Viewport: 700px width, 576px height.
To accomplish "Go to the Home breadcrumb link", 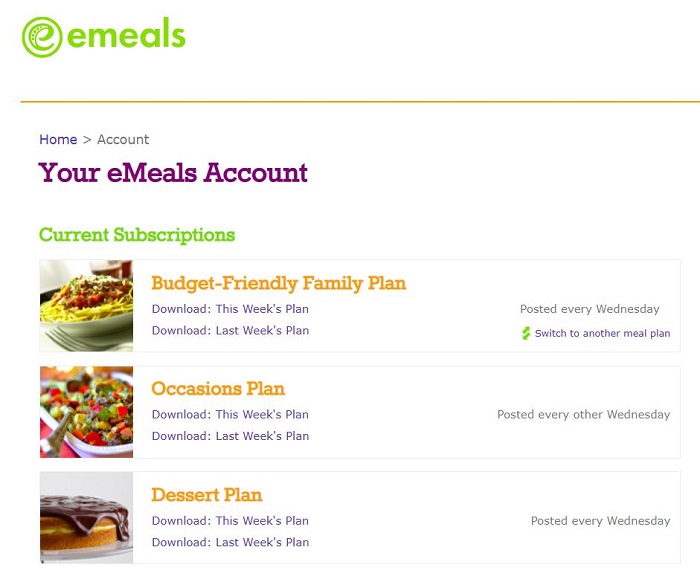I will (58, 139).
